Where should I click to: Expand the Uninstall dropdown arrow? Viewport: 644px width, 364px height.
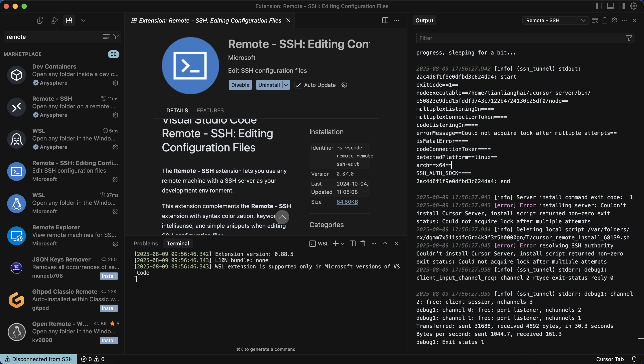286,85
